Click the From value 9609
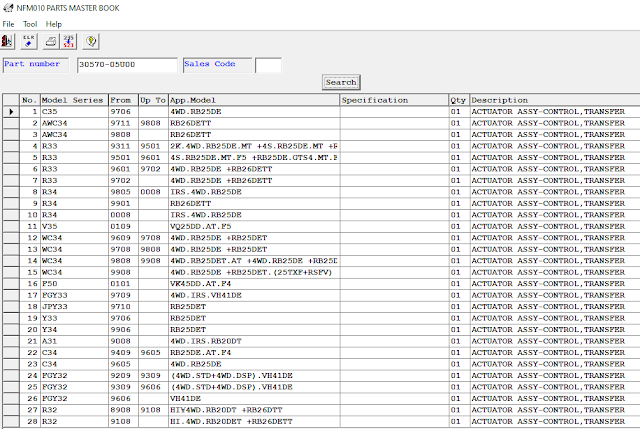Screen dimensions: 640x429 click(123, 238)
